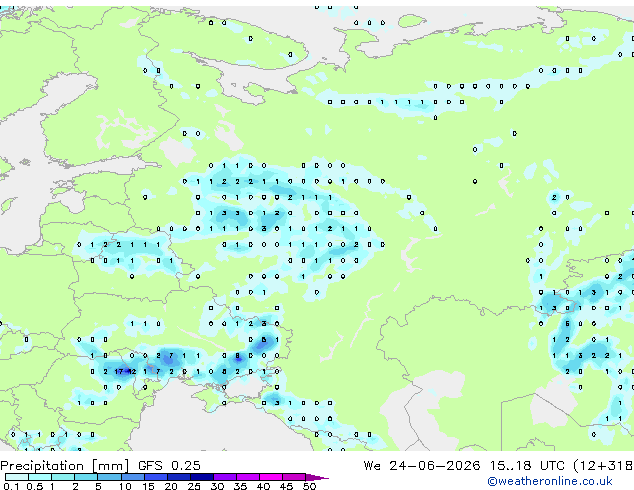Click the 'We 24-06-2026' date text
This screenshot has width=634, height=490.
tap(422, 466)
